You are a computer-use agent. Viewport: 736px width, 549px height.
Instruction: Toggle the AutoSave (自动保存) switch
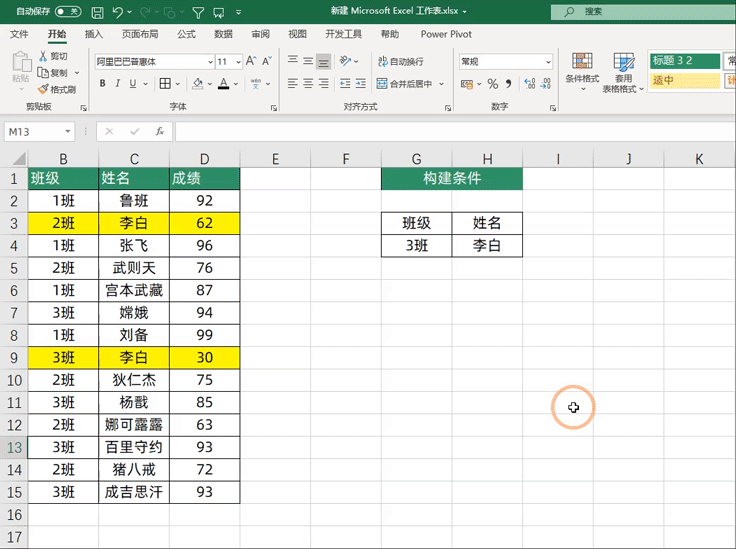pos(68,12)
